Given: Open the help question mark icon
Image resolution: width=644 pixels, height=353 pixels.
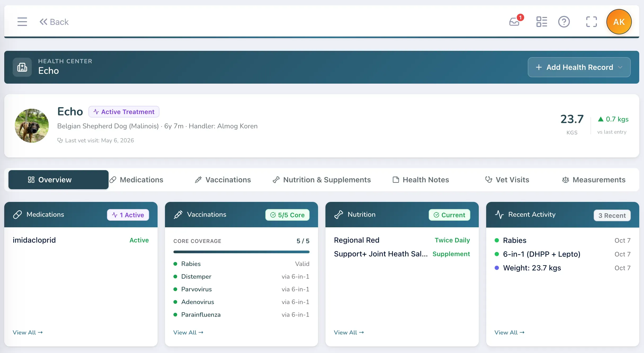Looking at the screenshot, I should pyautogui.click(x=564, y=22).
